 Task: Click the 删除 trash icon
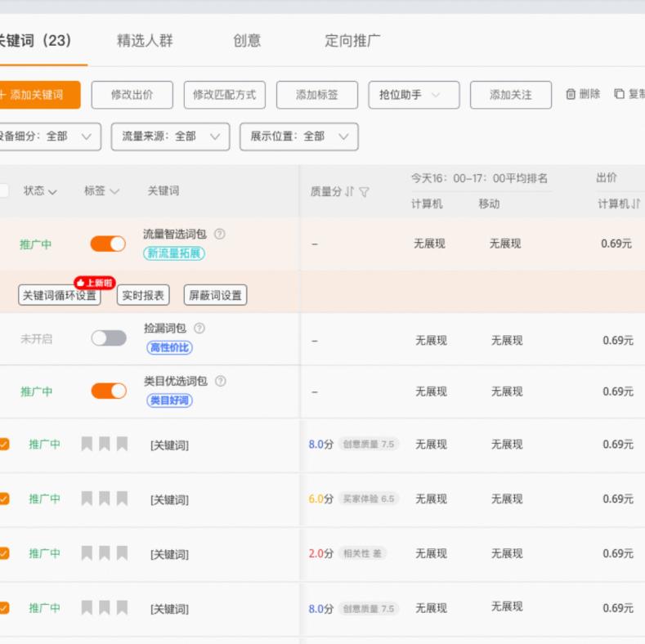click(571, 94)
